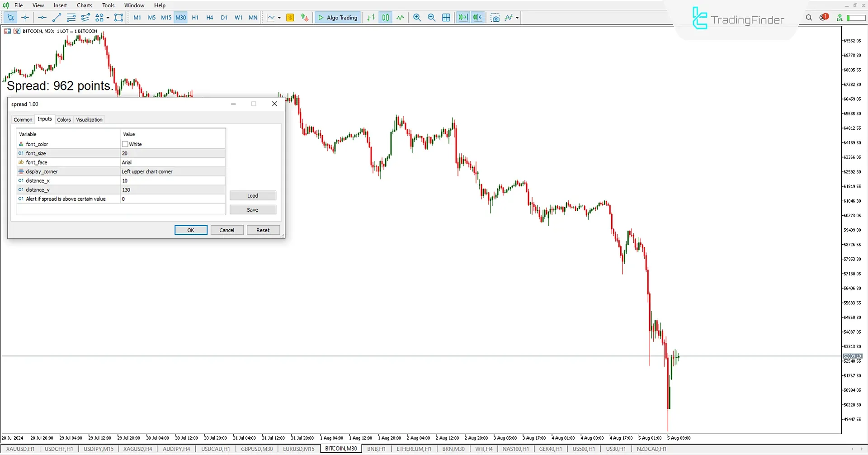868x455 pixels.
Task: Select the Crosshair tool
Action: 25,18
